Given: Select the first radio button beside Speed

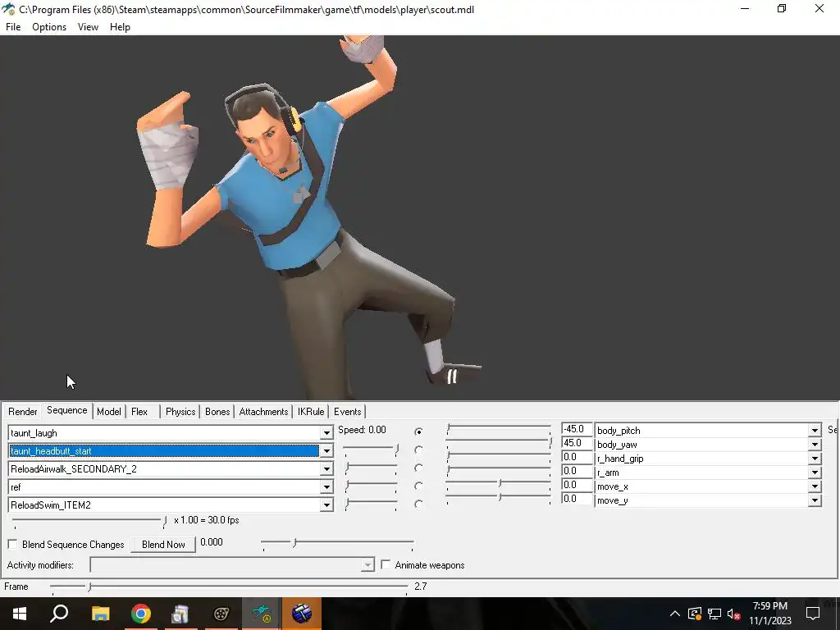Looking at the screenshot, I should tap(418, 431).
